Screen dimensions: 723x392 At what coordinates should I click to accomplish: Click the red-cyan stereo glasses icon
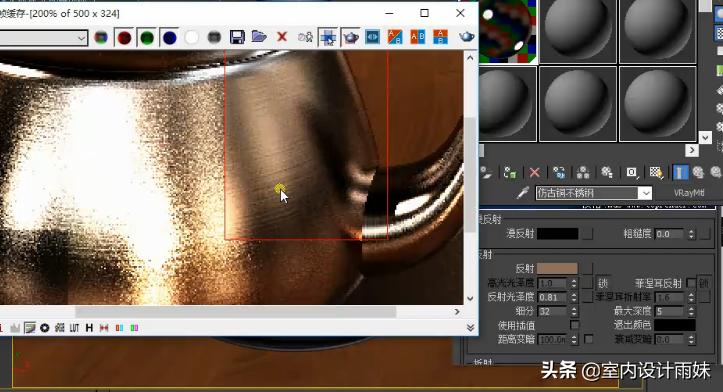[x=119, y=328]
